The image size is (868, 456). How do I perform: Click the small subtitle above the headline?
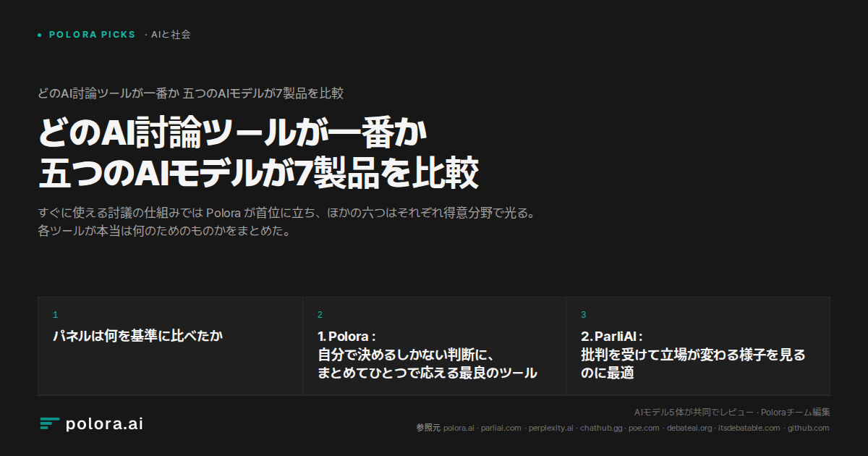coord(190,93)
